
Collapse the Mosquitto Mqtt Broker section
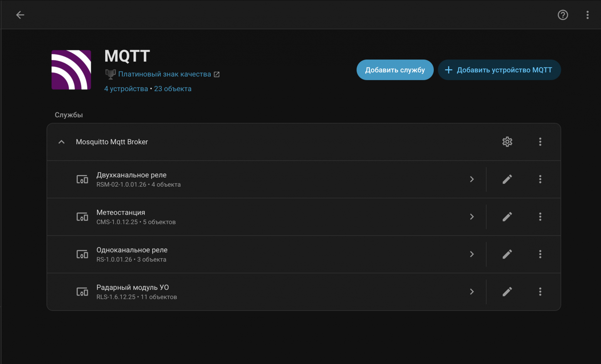click(61, 142)
